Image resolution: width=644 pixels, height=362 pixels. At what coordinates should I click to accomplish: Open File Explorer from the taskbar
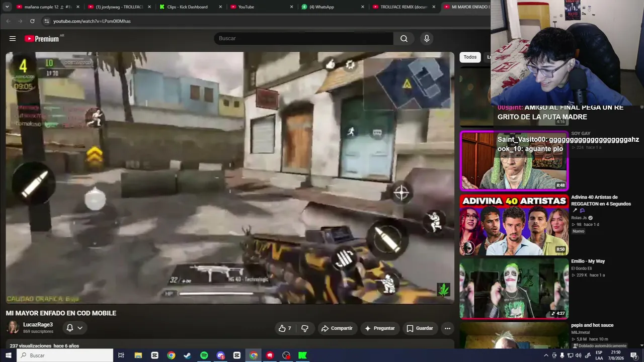(138, 355)
